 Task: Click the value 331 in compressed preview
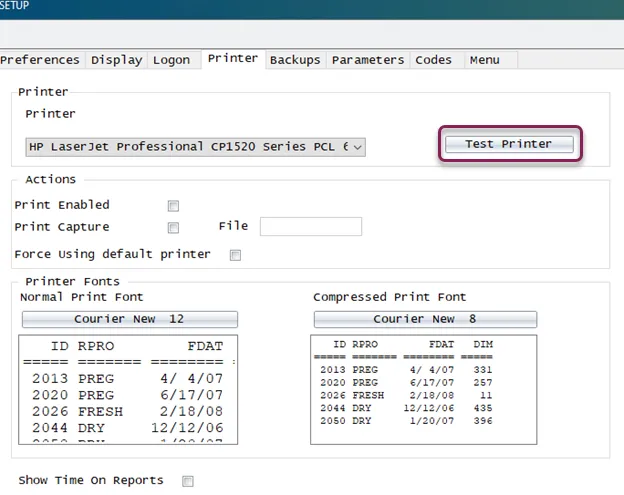coord(483,370)
